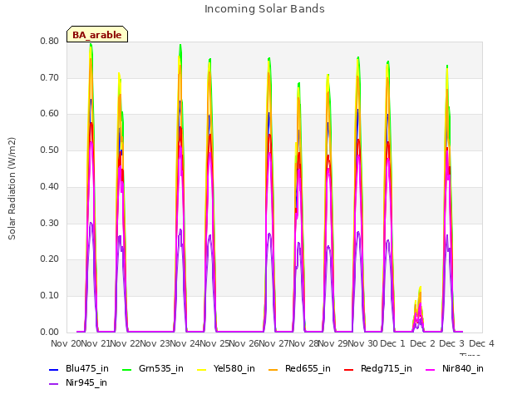The image size is (532, 399).
Task: Click the Incoming Solar Bands chart title
Action: (264, 9)
